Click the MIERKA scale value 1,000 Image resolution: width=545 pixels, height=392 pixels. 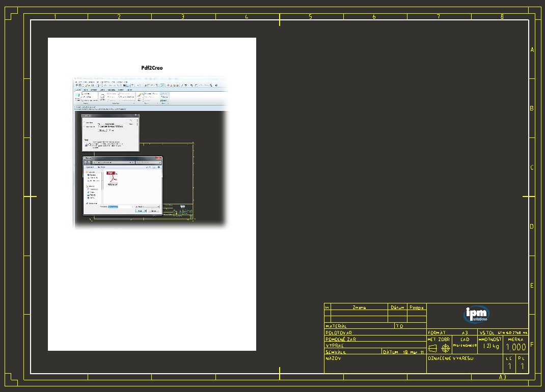[x=516, y=347]
